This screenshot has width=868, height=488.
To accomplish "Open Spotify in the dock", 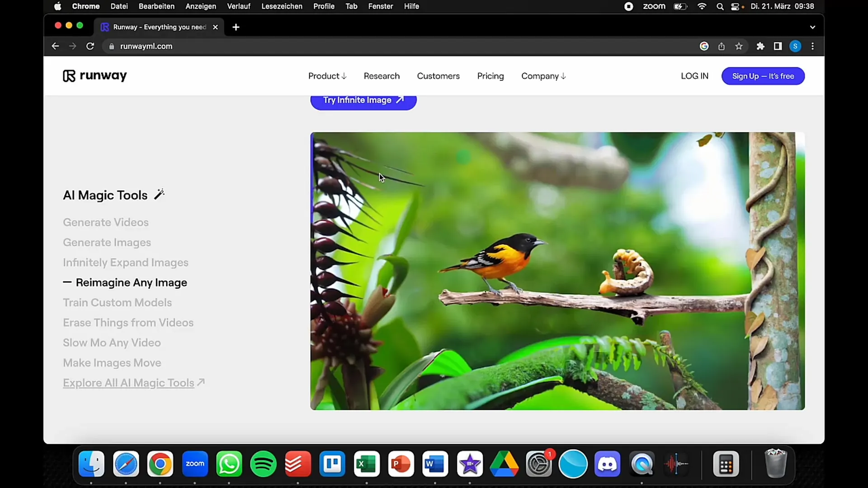I will pos(264,464).
